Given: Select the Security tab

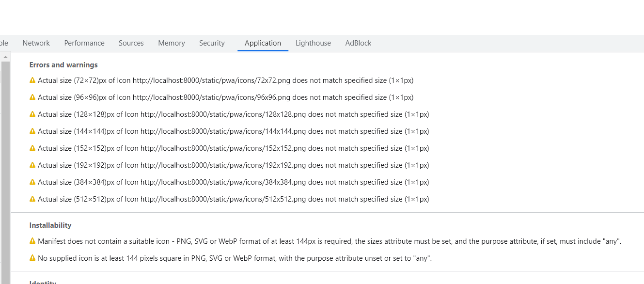Looking at the screenshot, I should coord(212,43).
